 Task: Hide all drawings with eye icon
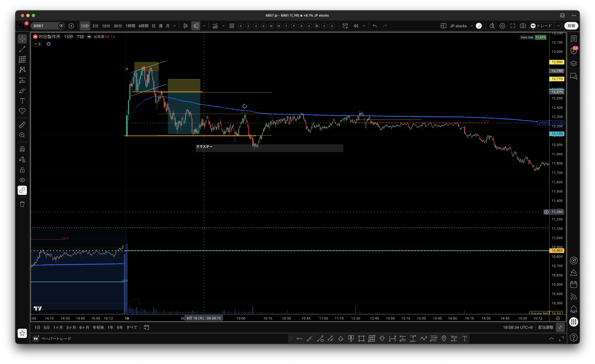(22, 180)
